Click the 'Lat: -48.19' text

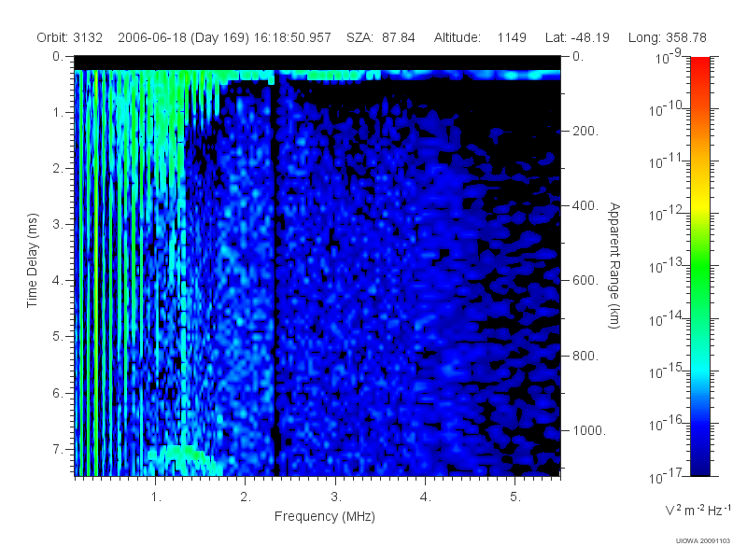click(x=577, y=37)
